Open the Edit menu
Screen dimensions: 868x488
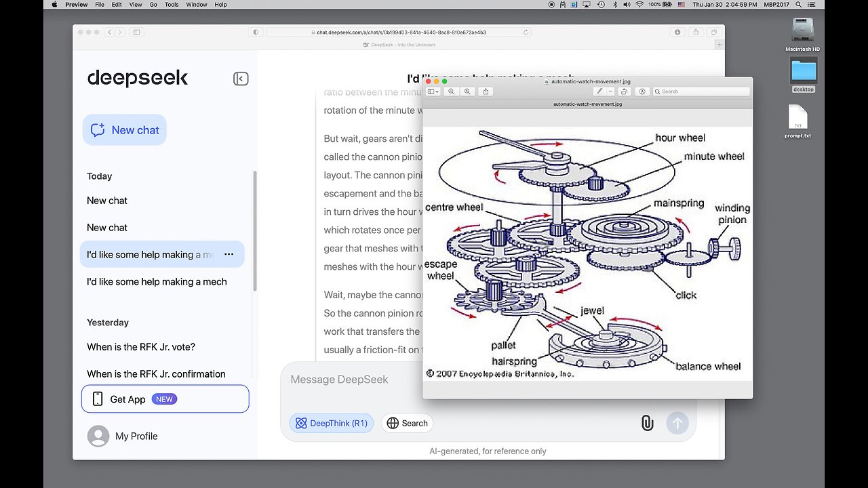point(117,5)
